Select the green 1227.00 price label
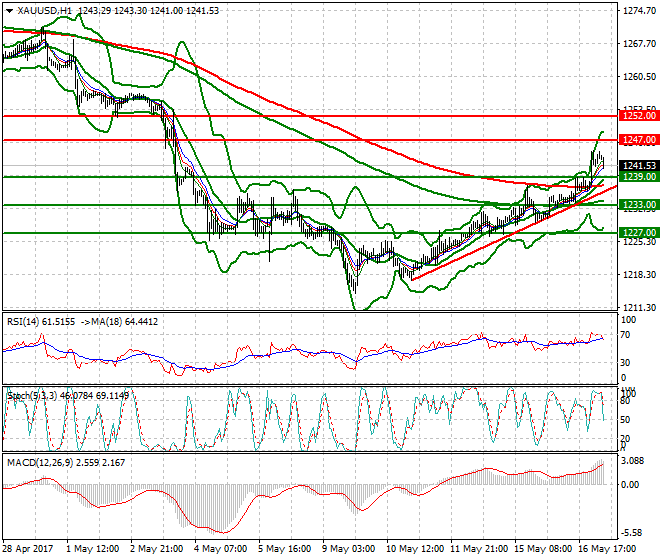 pyautogui.click(x=637, y=233)
